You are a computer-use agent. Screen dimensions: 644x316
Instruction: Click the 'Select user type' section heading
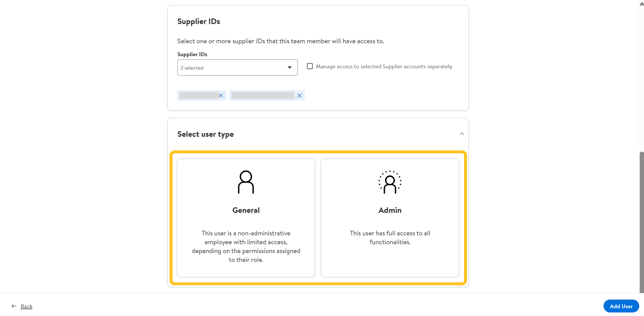205,134
